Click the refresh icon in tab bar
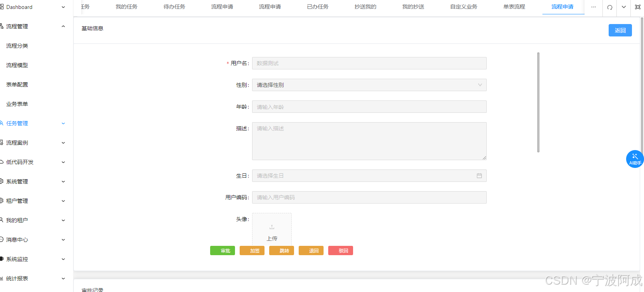 610,7
